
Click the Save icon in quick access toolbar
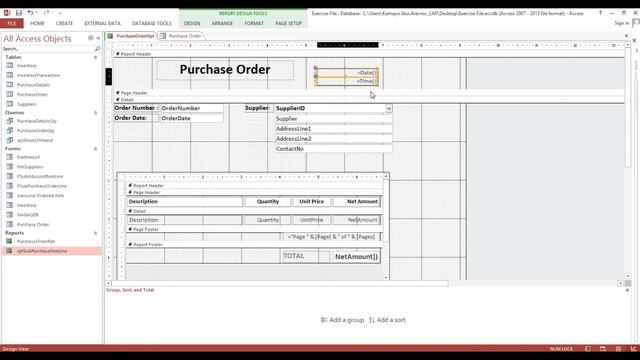(x=19, y=13)
